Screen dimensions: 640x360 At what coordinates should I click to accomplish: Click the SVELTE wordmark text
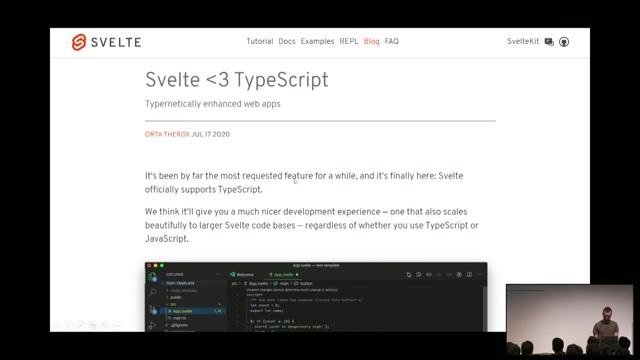116,42
